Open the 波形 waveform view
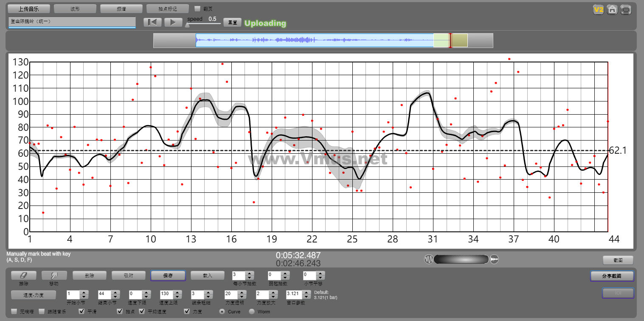Image resolution: width=644 pixels, height=321 pixels. [x=75, y=8]
